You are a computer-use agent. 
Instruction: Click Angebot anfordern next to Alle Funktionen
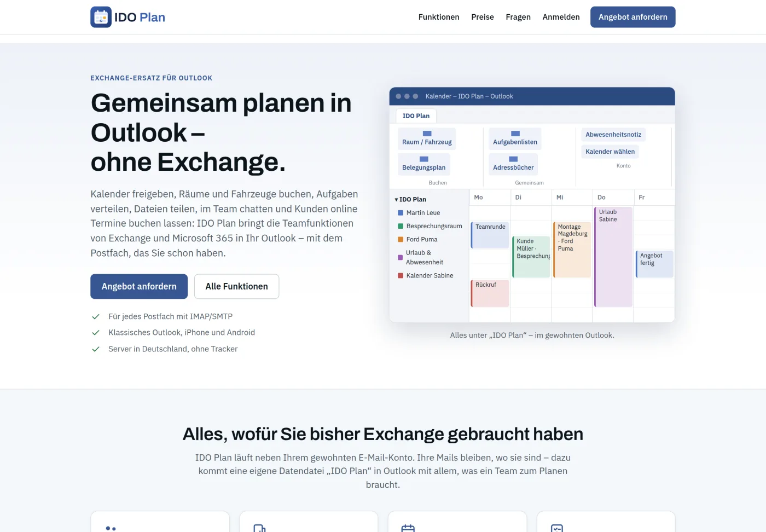(x=139, y=286)
